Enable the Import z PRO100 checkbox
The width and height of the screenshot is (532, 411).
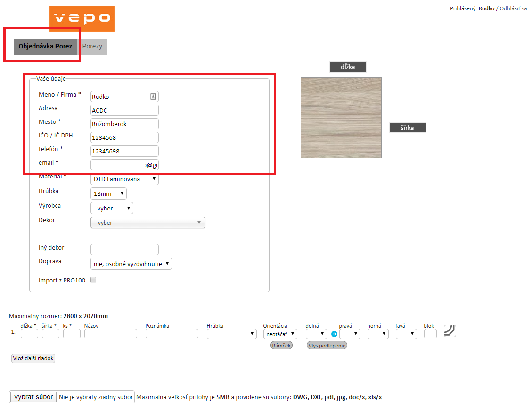93,280
